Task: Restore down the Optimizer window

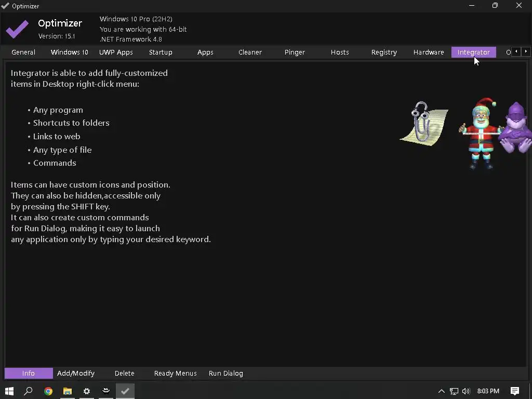Action: point(495,5)
